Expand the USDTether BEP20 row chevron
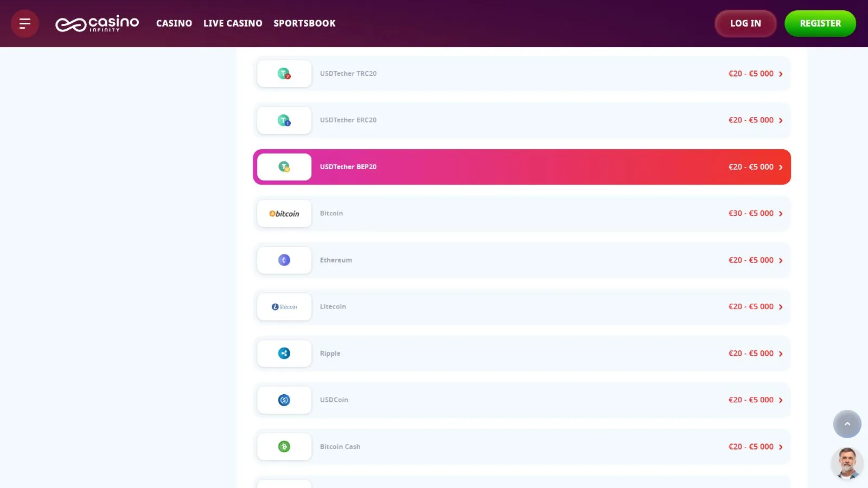 (781, 168)
